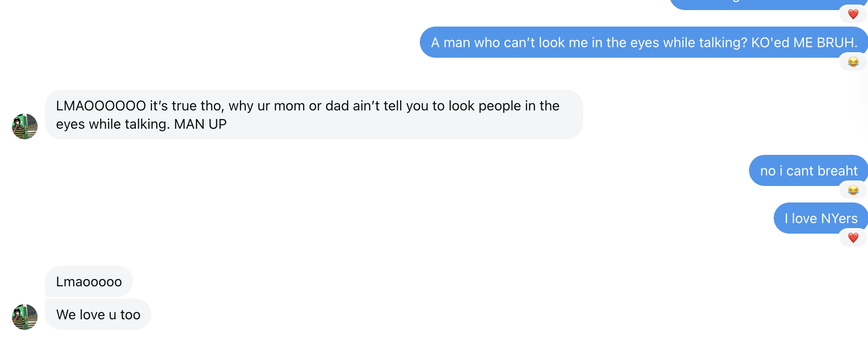Click the laughing emoji under 'no i cant breaht'

(853, 190)
